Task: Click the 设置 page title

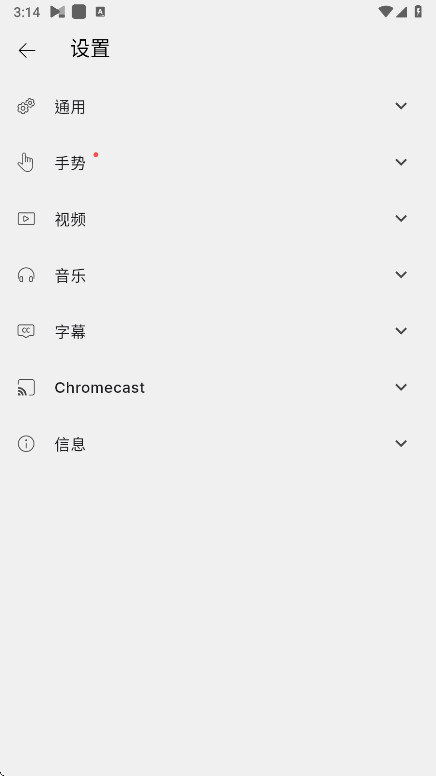Action: click(90, 49)
